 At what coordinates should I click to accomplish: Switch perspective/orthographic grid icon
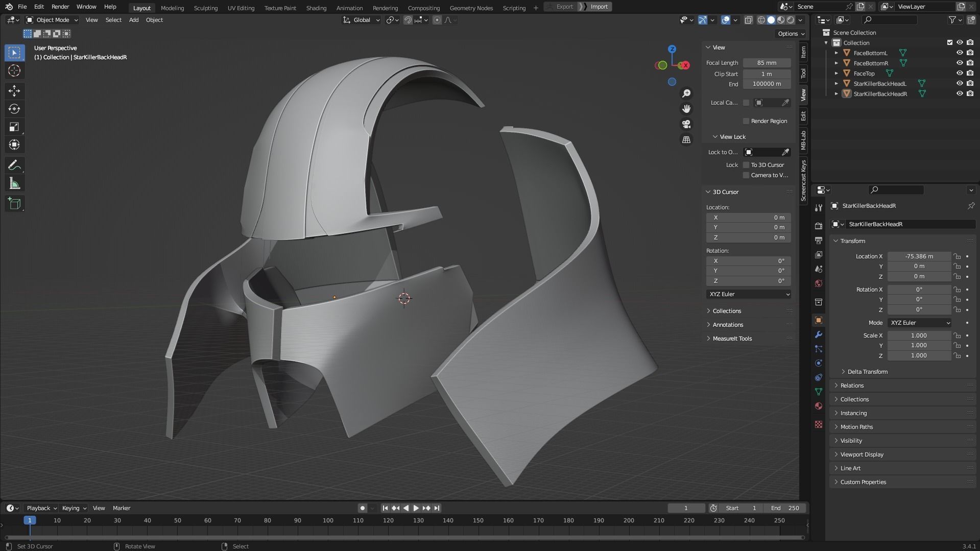pos(686,139)
